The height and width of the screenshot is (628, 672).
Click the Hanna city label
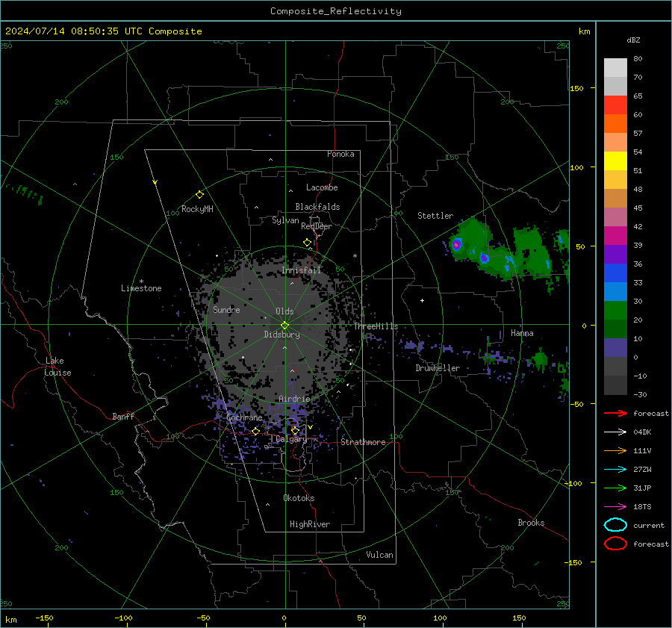pos(522,333)
